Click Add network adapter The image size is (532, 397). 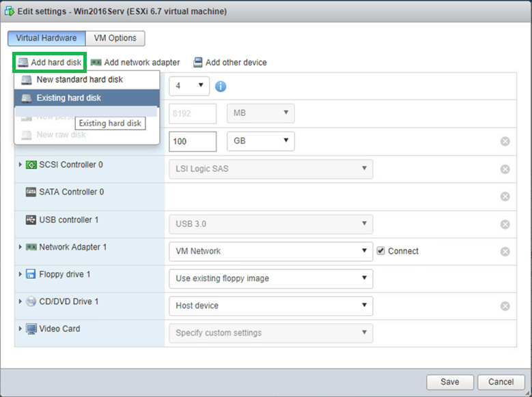coord(135,62)
